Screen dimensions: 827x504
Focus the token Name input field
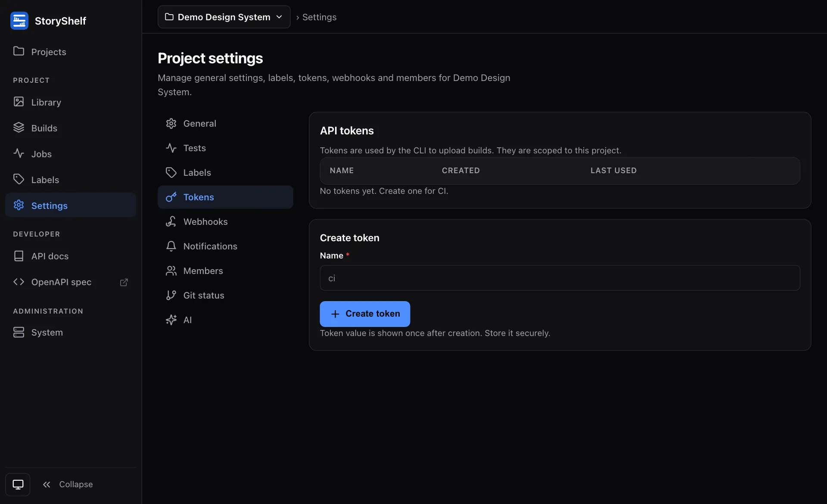tap(560, 278)
